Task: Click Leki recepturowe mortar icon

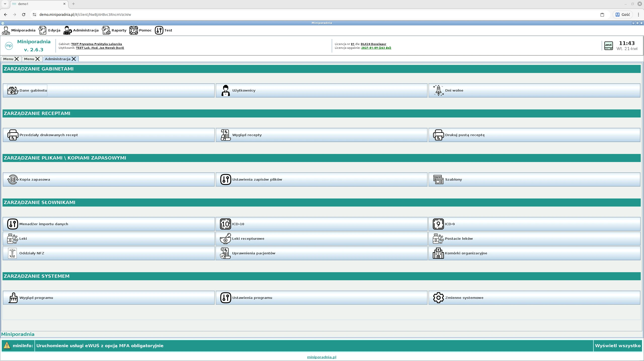Action: click(225, 238)
